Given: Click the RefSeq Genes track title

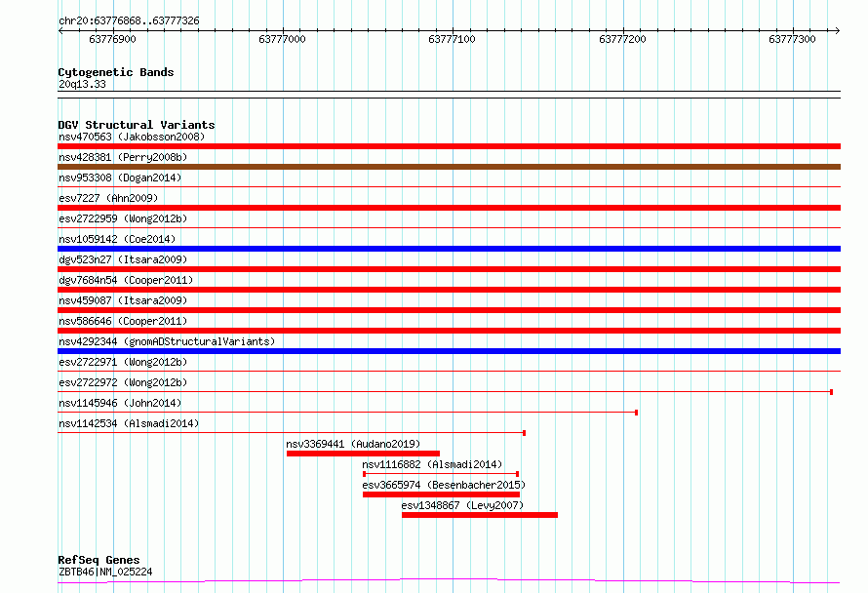Looking at the screenshot, I should pyautogui.click(x=99, y=560).
